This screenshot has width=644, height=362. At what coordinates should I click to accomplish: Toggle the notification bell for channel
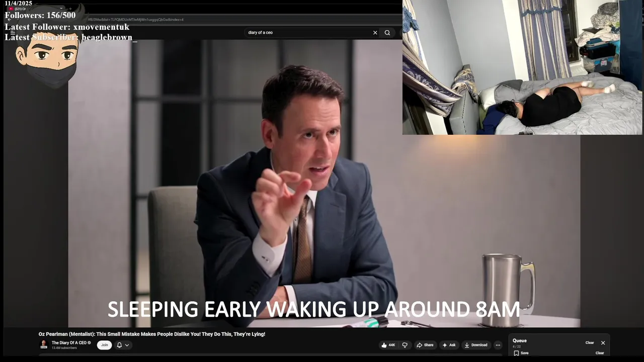pos(119,345)
